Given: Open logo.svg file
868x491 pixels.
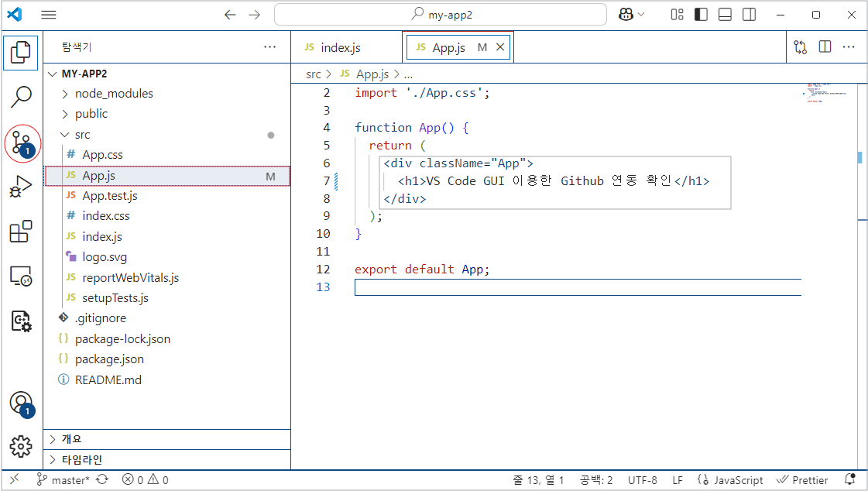Looking at the screenshot, I should (x=166, y=257).
